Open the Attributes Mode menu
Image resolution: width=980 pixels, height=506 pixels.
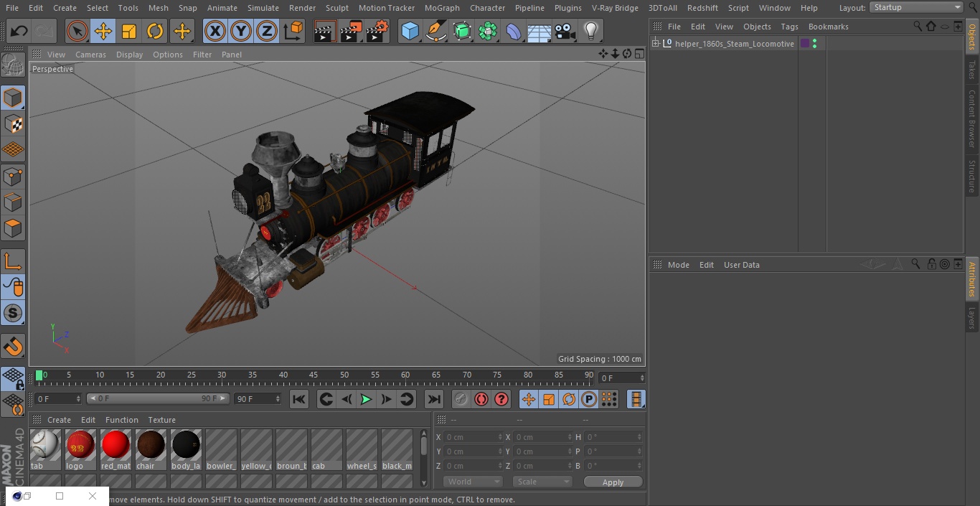(678, 265)
